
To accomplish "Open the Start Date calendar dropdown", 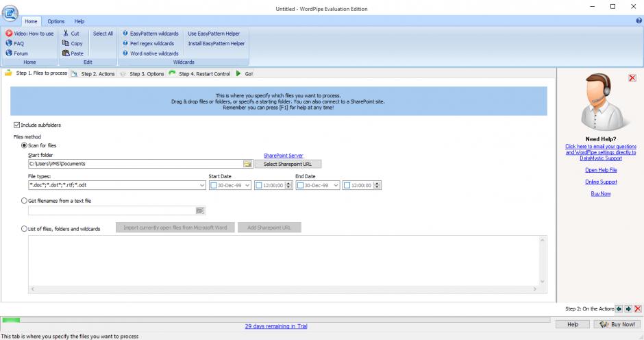I will point(247,185).
